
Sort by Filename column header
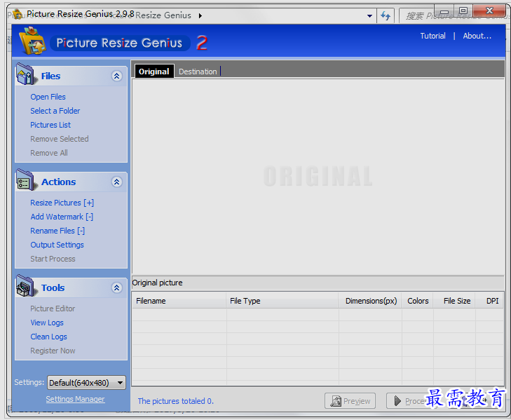179,301
